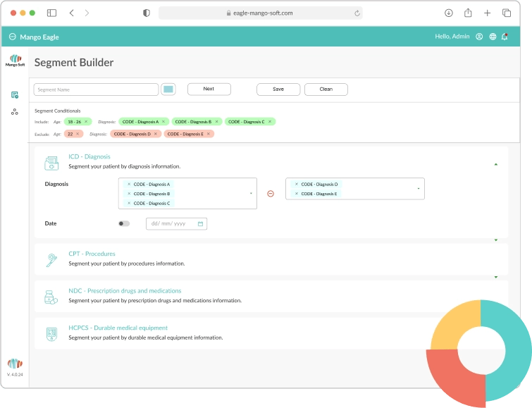This screenshot has width=532, height=408.
Task: Open the exclude Diagnosis dropdown arrow
Action: [419, 189]
